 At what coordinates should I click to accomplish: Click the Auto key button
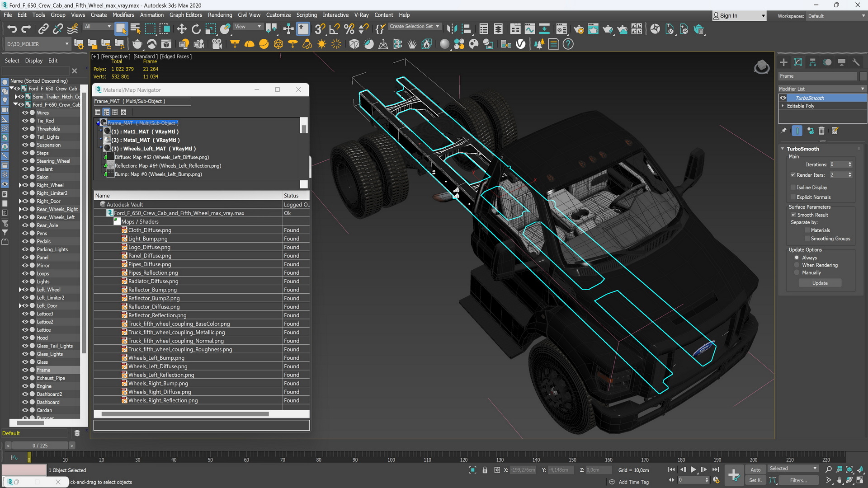tap(755, 469)
